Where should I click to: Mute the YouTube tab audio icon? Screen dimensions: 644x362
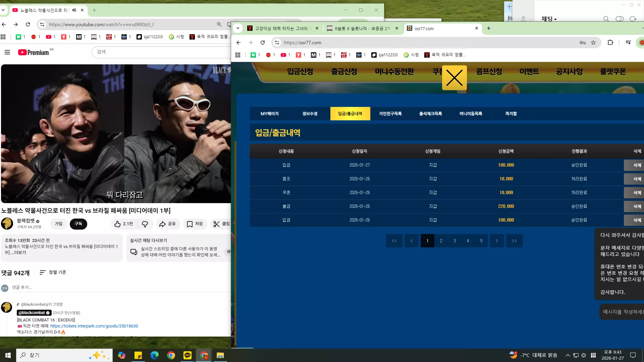coord(74,10)
